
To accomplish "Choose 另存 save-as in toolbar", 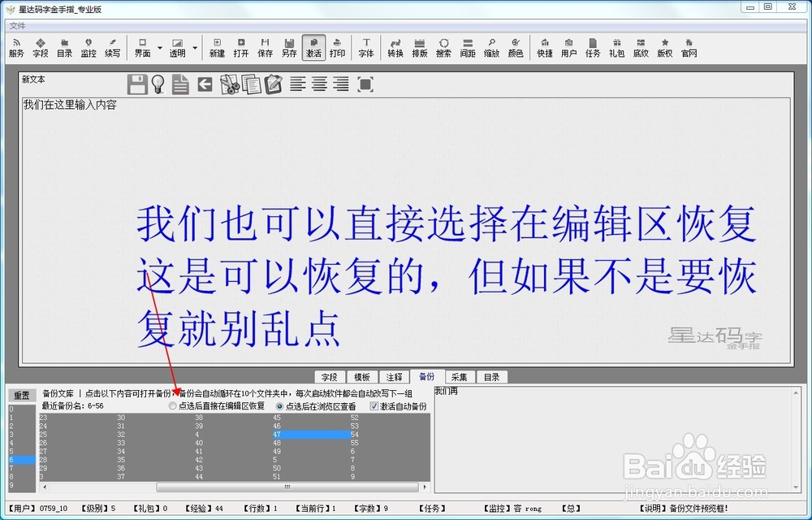I will [x=289, y=48].
